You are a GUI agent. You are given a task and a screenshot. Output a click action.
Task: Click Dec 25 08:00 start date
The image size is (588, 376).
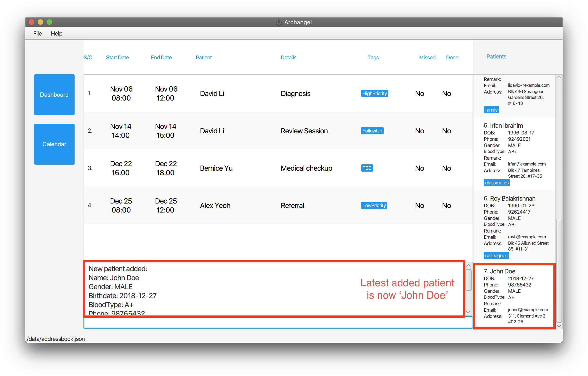(121, 205)
